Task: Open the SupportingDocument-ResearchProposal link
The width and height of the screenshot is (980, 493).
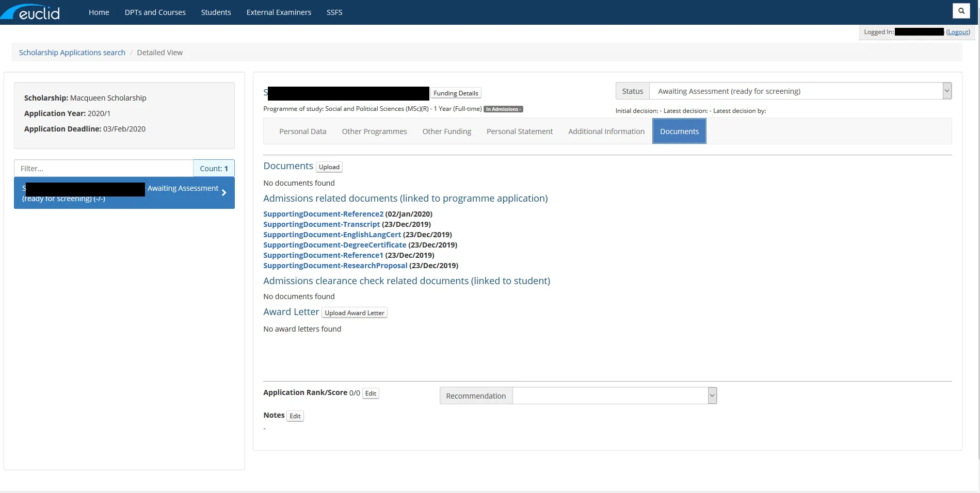Action: [x=335, y=266]
